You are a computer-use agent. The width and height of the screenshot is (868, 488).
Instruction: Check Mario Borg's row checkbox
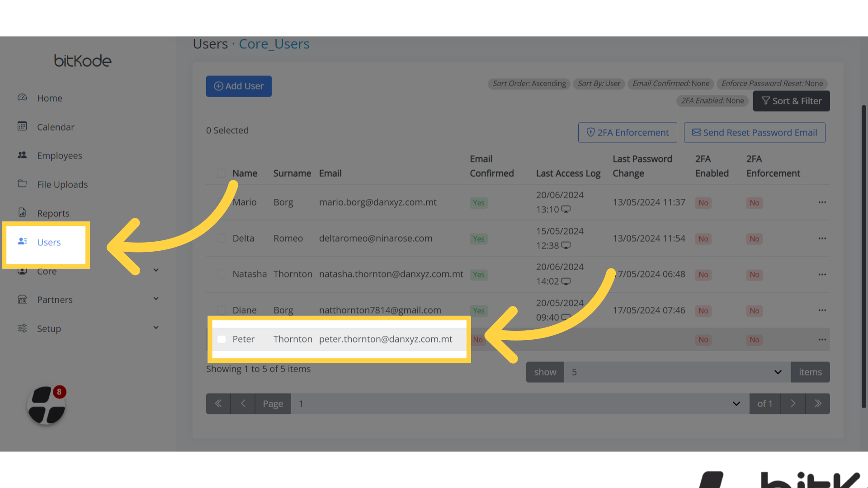[x=222, y=202]
